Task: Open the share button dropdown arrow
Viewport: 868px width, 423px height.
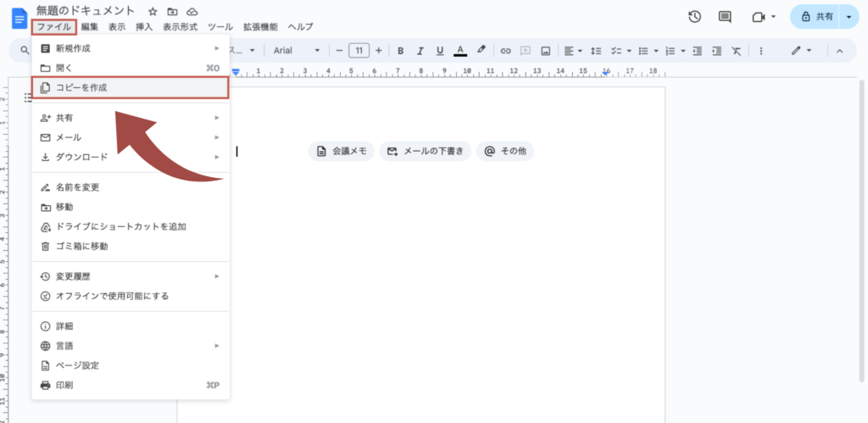Action: point(849,17)
